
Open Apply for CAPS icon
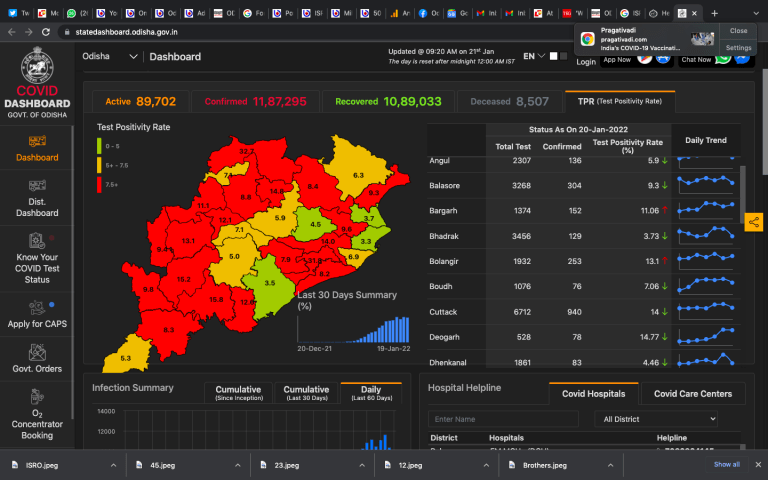pos(36,308)
